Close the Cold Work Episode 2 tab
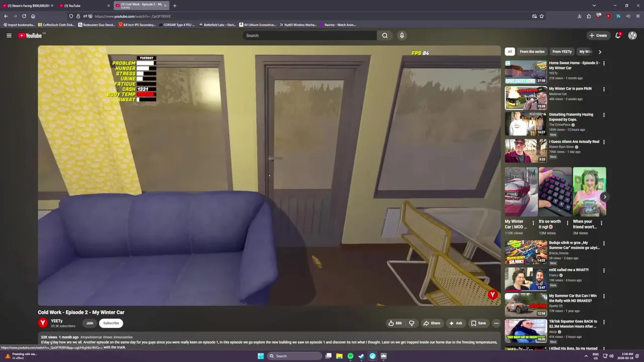Image resolution: width=644 pixels, height=362 pixels. [165, 6]
